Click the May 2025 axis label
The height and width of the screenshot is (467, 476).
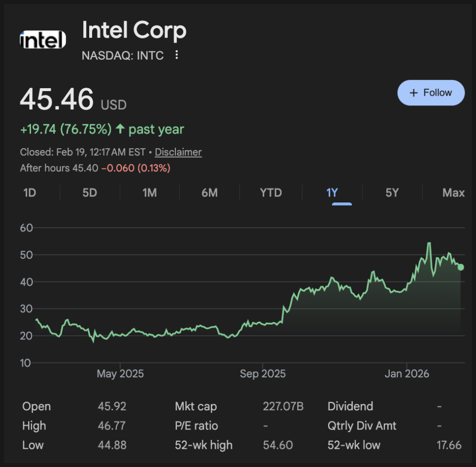pos(120,374)
